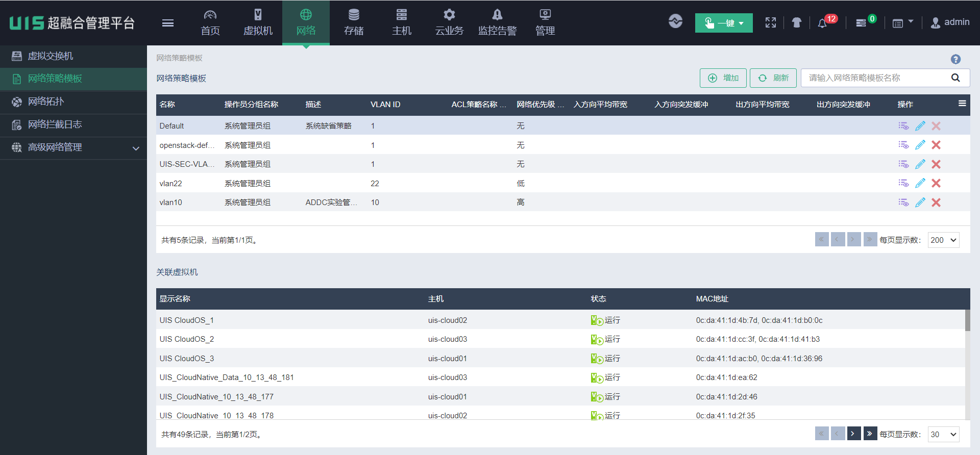This screenshot has height=455, width=980.
Task: Open the 一键 green dropdown button
Action: click(x=723, y=23)
